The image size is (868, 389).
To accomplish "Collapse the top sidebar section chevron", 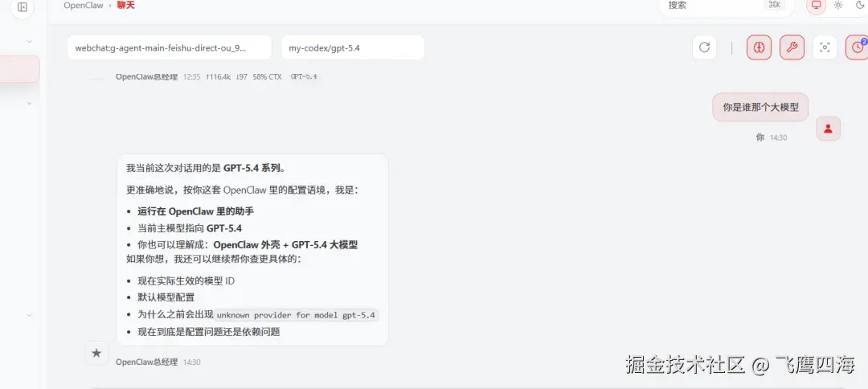I will point(30,41).
